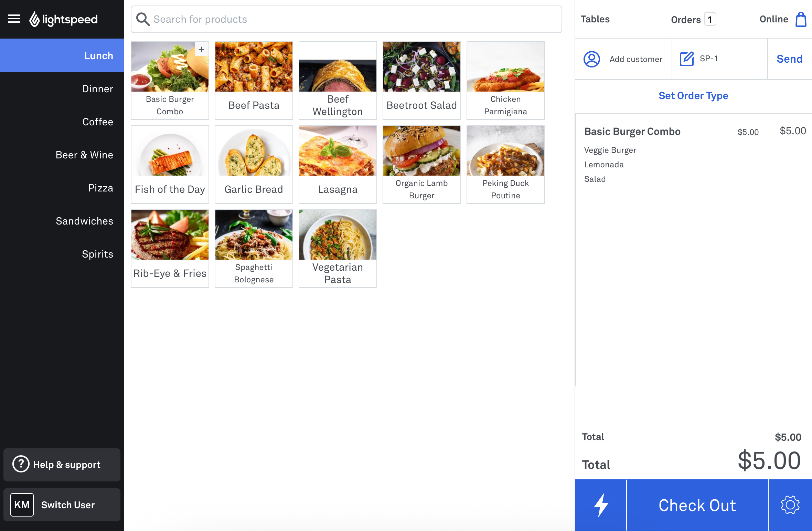Add Fish of the Day
This screenshot has width=812, height=531.
[x=170, y=165]
